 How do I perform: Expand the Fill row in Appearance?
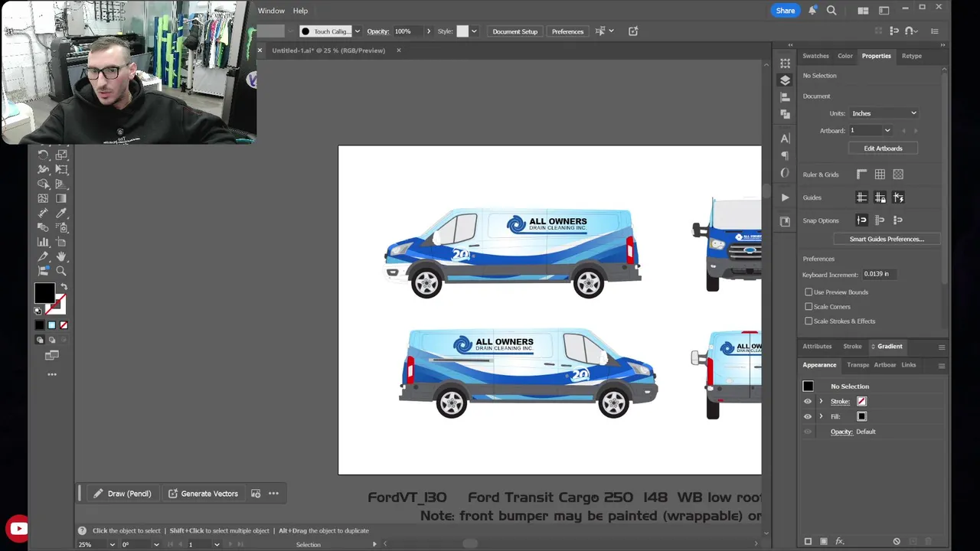(821, 417)
